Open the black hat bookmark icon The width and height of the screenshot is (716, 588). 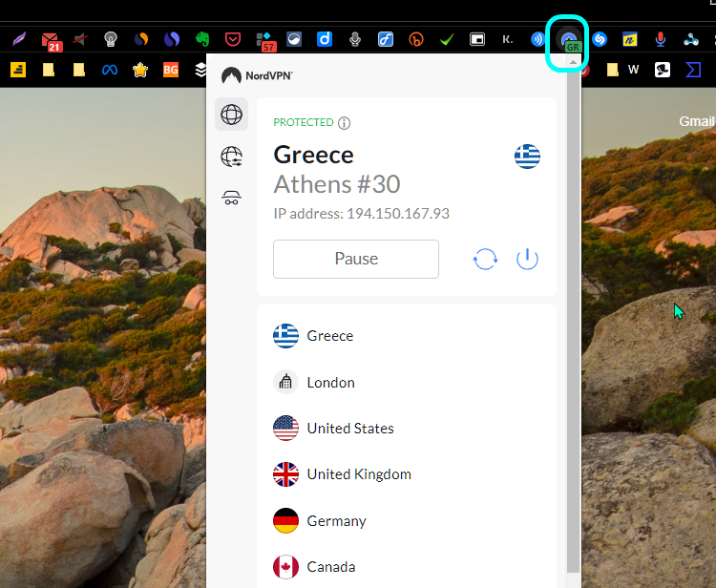pyautogui.click(x=663, y=70)
